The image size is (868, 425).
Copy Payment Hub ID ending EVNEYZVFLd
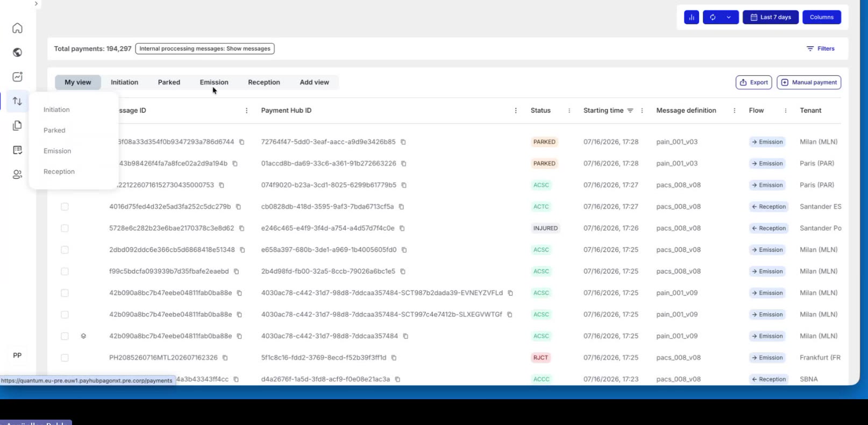coord(510,293)
